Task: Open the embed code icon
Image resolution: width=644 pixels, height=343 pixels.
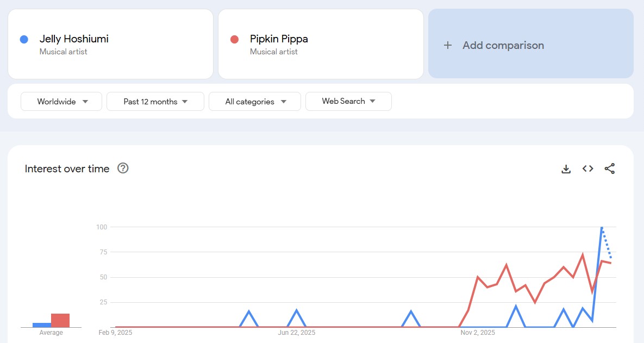Action: (587, 169)
